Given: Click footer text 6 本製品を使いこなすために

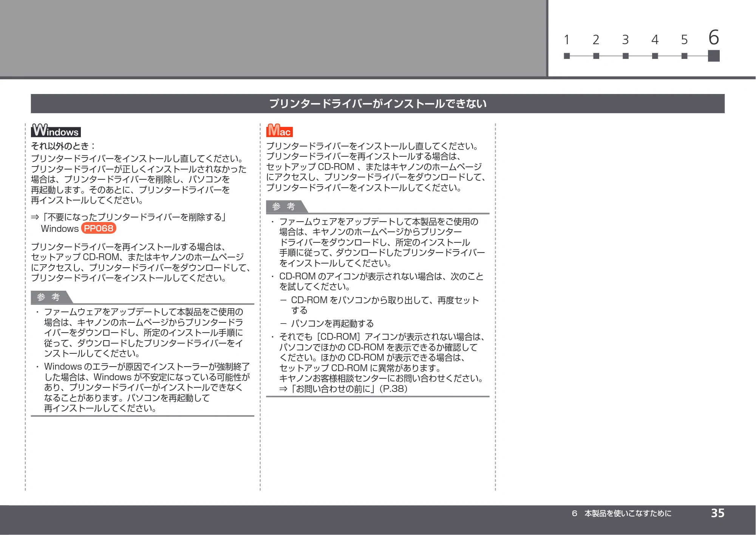Looking at the screenshot, I should click(x=621, y=513).
